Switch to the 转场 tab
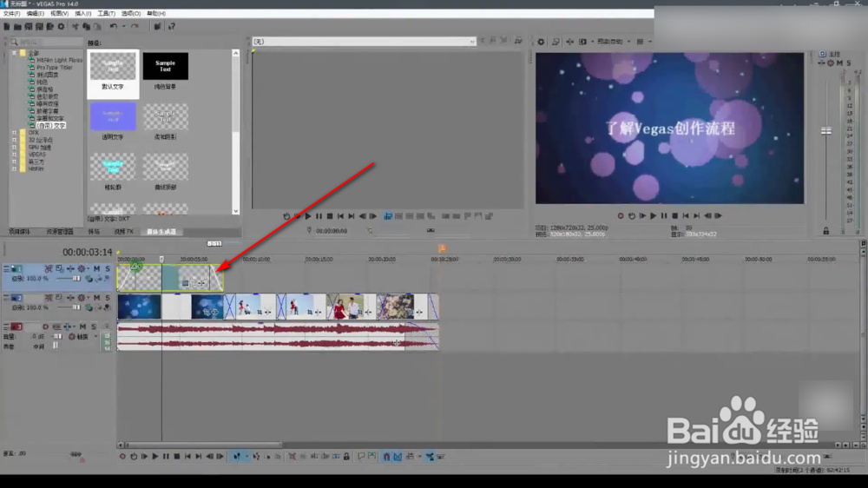Viewport: 868px width, 488px height. click(x=94, y=232)
